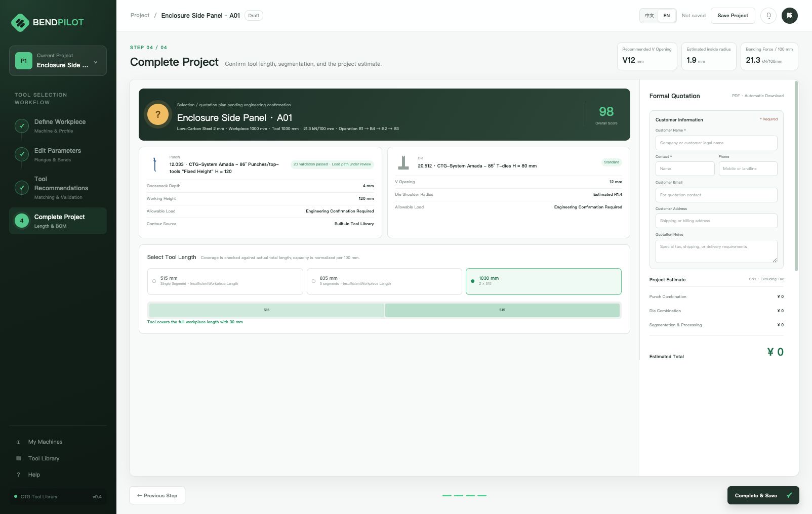
Task: Click the Edit Parameters checkmark icon
Action: 22,154
